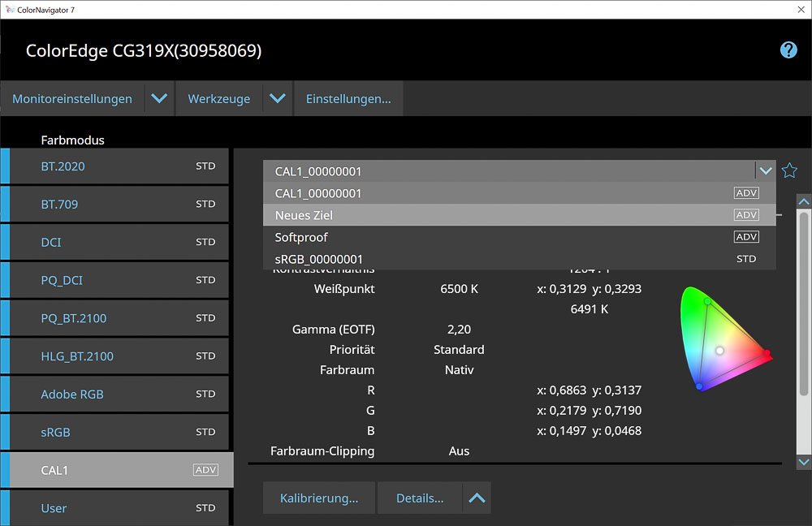Close the ColorNavigator 7 window
This screenshot has height=526, width=812.
tap(801, 10)
